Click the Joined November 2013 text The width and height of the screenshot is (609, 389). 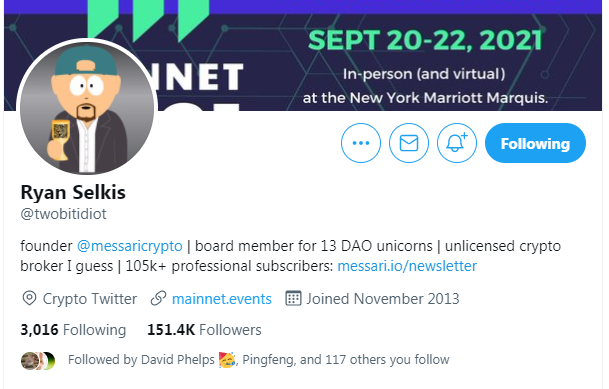(x=383, y=299)
